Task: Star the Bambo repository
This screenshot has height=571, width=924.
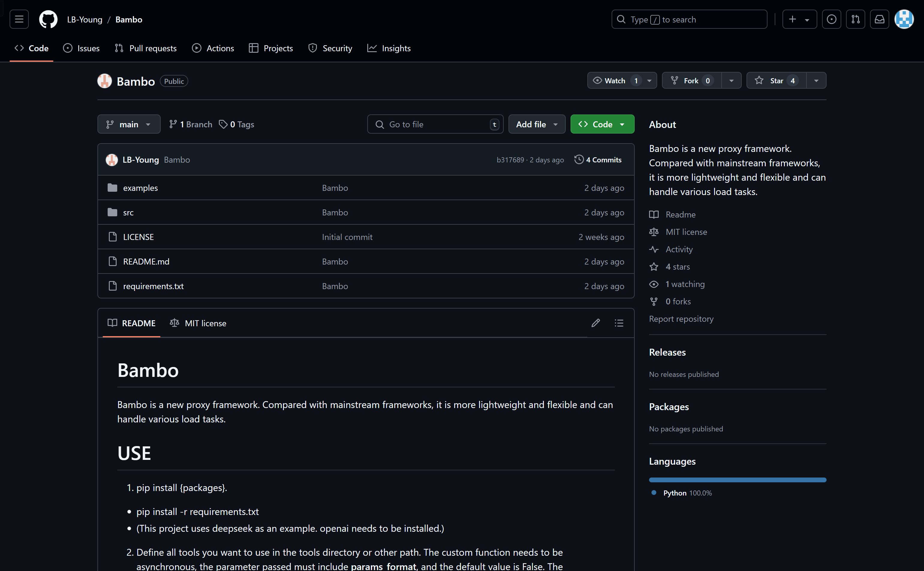Action: 776,81
